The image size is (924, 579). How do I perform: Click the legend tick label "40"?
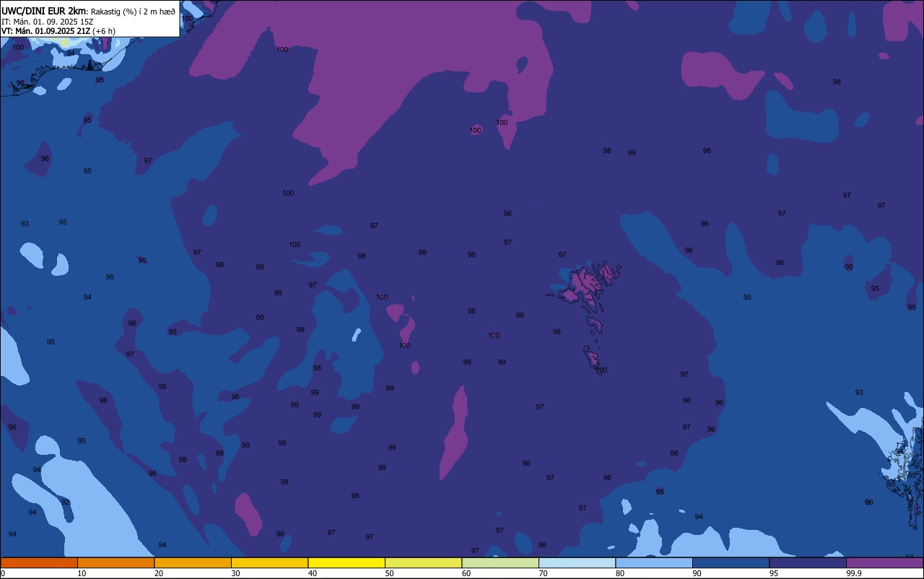coord(313,573)
